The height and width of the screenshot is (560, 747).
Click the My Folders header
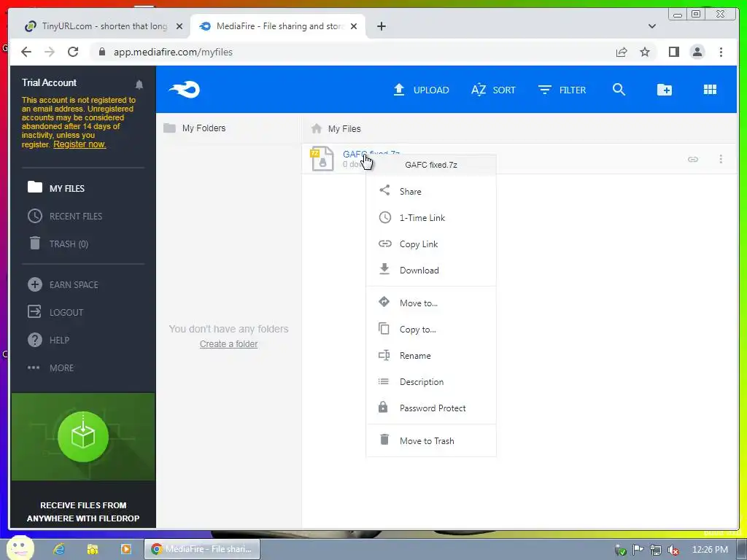(x=195, y=128)
